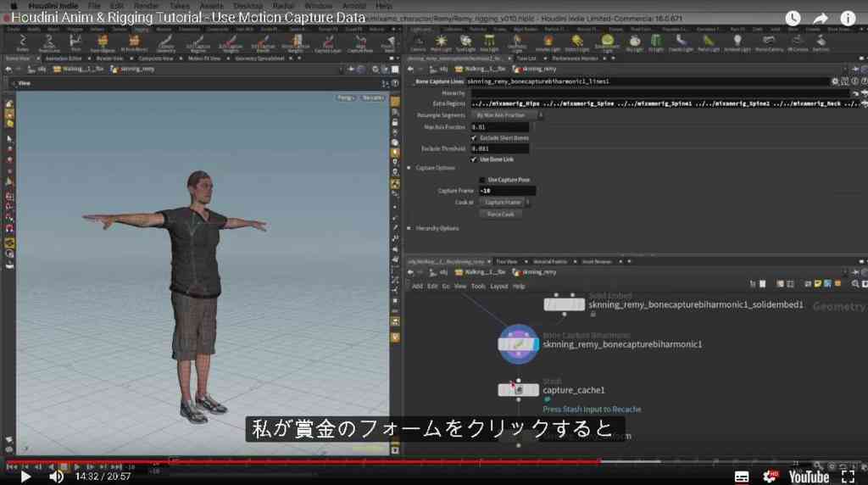Collapse the Capture Options section

[x=409, y=168]
